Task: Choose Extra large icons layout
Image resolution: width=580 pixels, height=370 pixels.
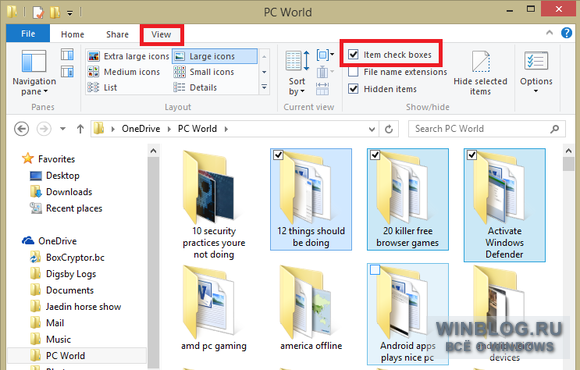Action: click(x=128, y=56)
